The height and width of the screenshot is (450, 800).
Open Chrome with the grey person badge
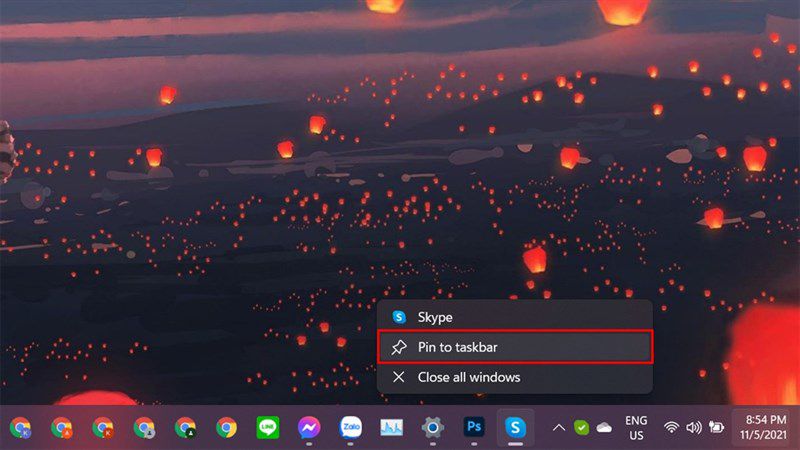[144, 428]
